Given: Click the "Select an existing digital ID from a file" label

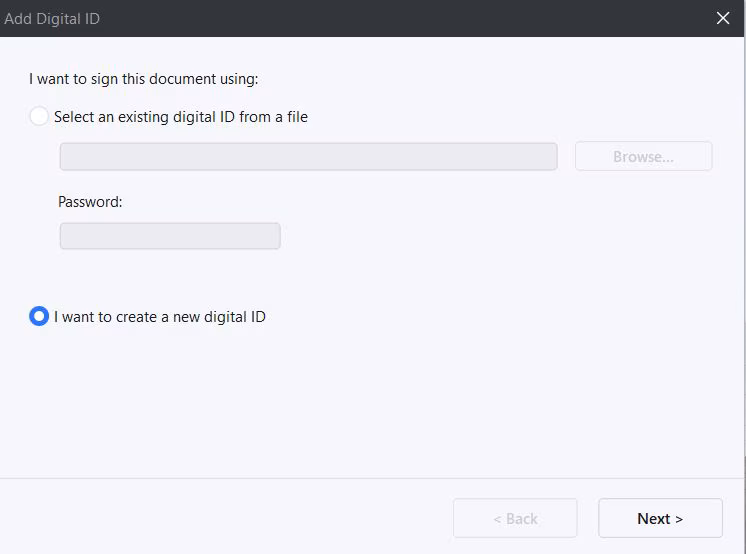Looking at the screenshot, I should pyautogui.click(x=181, y=117).
